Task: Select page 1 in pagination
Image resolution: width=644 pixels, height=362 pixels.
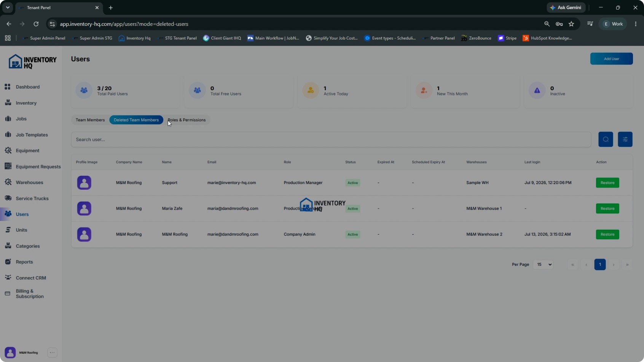Action: coord(600,265)
